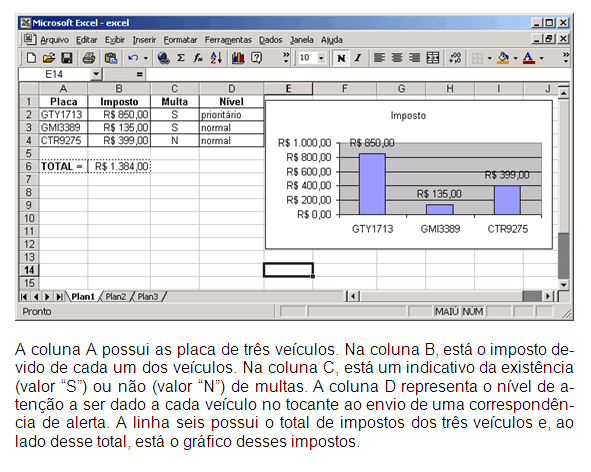Toggle Italic formatting

358,58
